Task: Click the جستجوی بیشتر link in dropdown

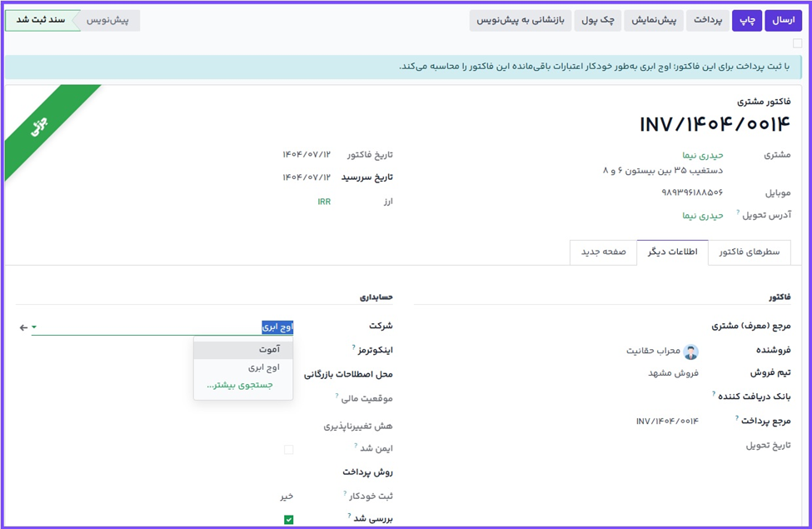Action: click(239, 385)
